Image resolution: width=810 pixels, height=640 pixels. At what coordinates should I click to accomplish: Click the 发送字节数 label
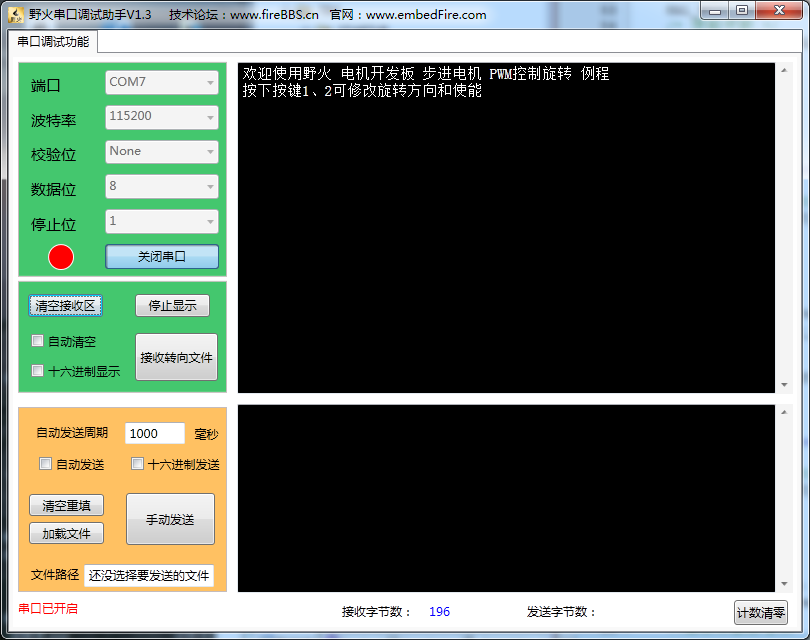(561, 612)
